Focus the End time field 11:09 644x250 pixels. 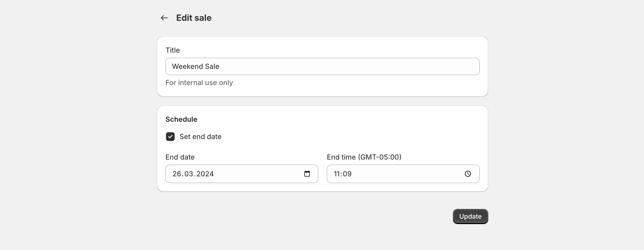(x=403, y=174)
